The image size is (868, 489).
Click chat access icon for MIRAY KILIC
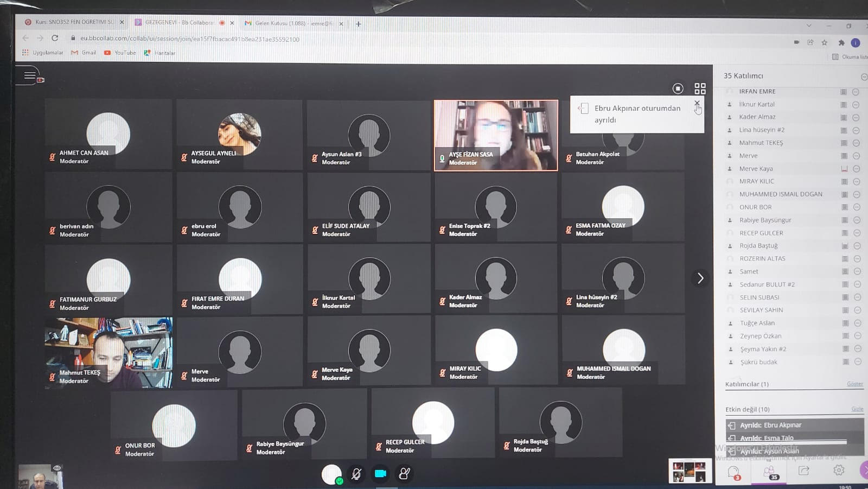pos(844,182)
